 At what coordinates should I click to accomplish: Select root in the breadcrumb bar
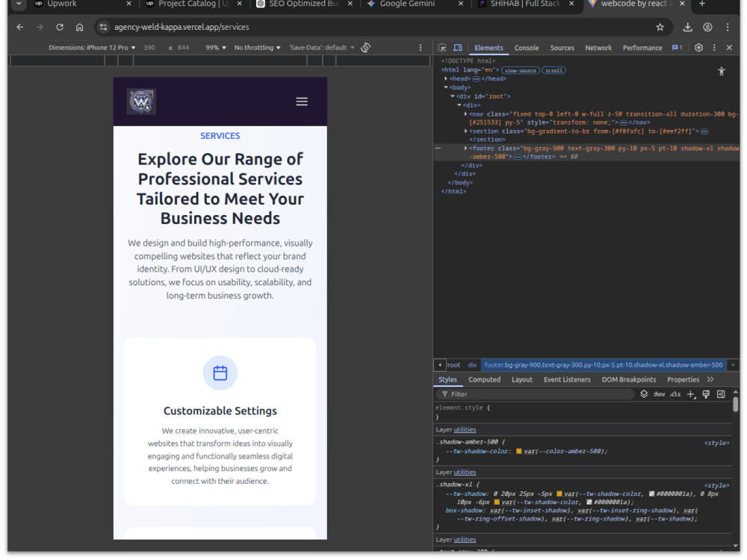coord(453,365)
